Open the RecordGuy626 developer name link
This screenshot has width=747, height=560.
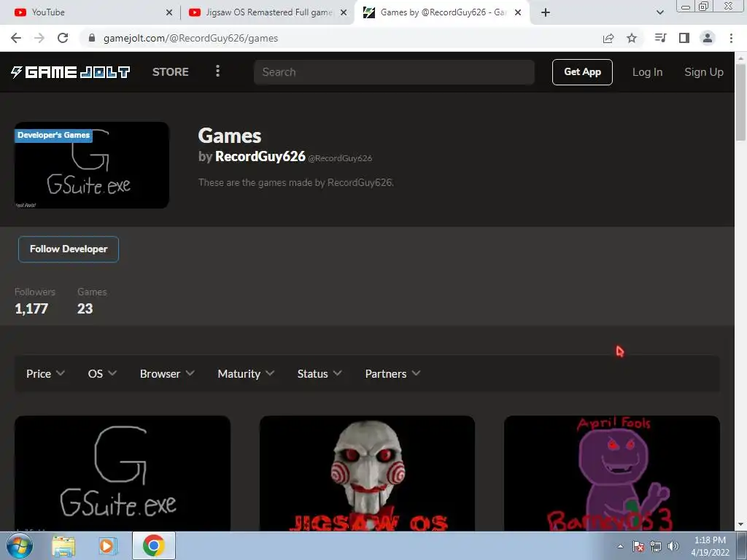click(260, 156)
